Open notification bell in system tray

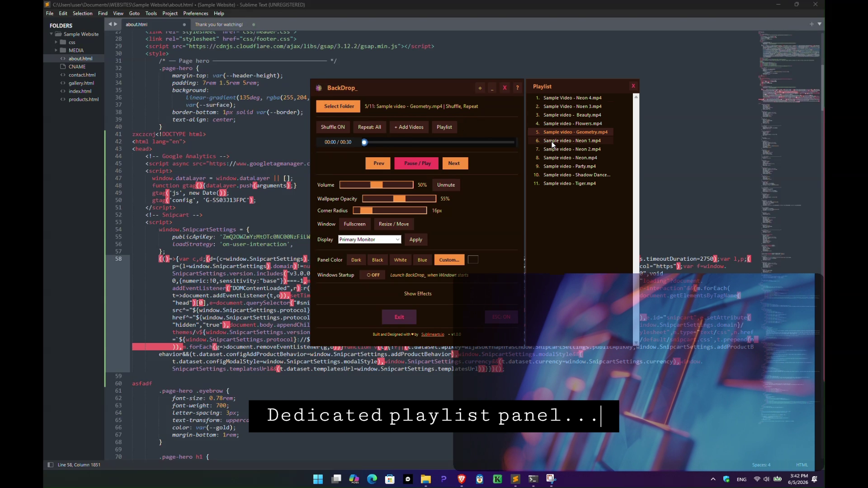click(815, 479)
